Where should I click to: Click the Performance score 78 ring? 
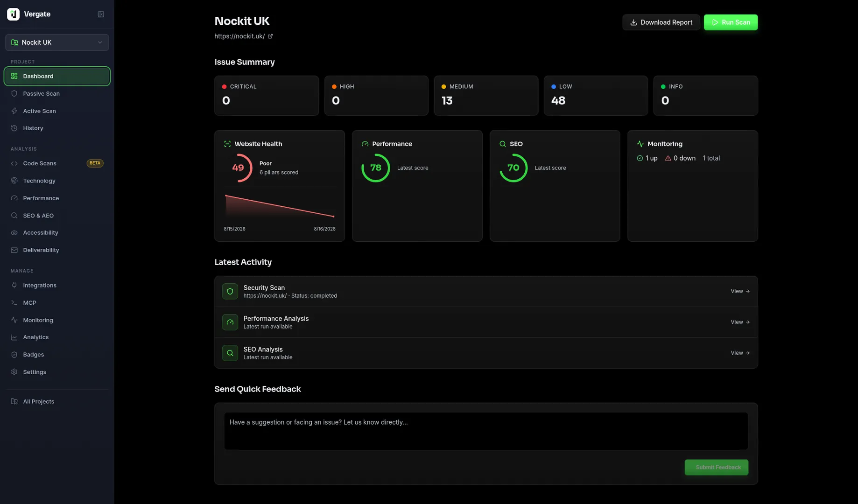tap(376, 168)
